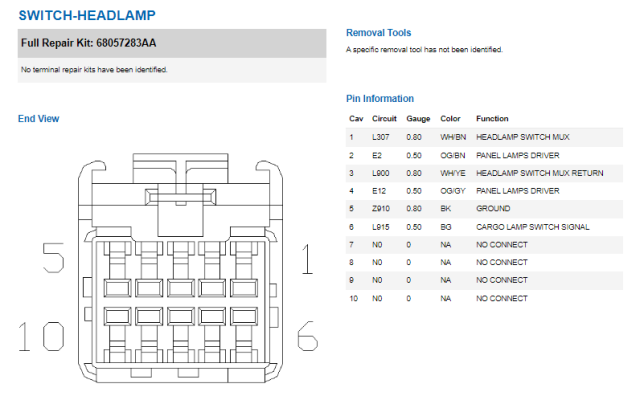Click pin label 10 on connector diagram
Image resolution: width=644 pixels, height=400 pixels.
[41, 336]
